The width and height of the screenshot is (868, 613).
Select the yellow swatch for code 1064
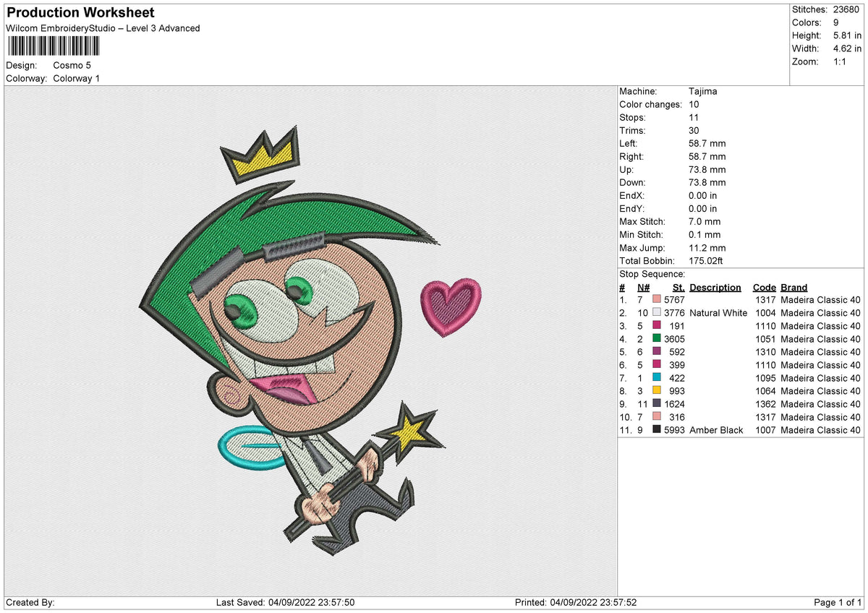point(657,390)
